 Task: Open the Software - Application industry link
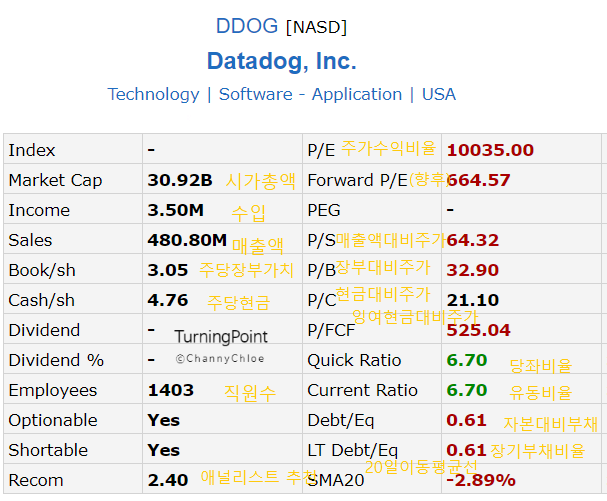(x=310, y=94)
